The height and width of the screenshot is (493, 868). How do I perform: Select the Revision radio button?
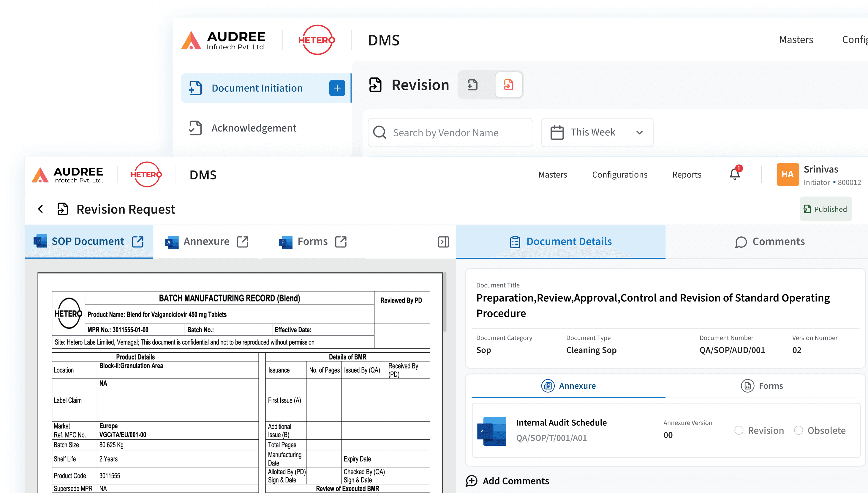(739, 430)
